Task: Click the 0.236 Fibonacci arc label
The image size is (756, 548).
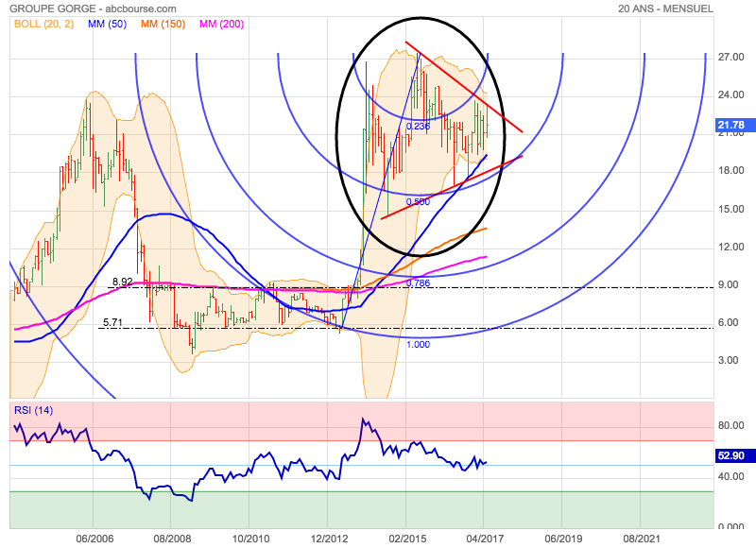Action: (418, 127)
